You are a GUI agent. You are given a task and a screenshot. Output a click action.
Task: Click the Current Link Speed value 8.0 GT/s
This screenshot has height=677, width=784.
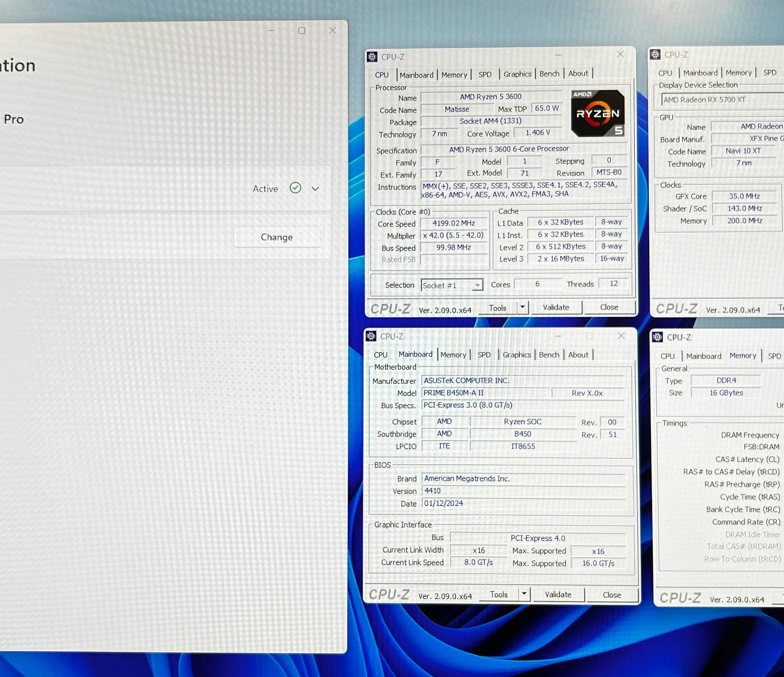[x=479, y=562]
